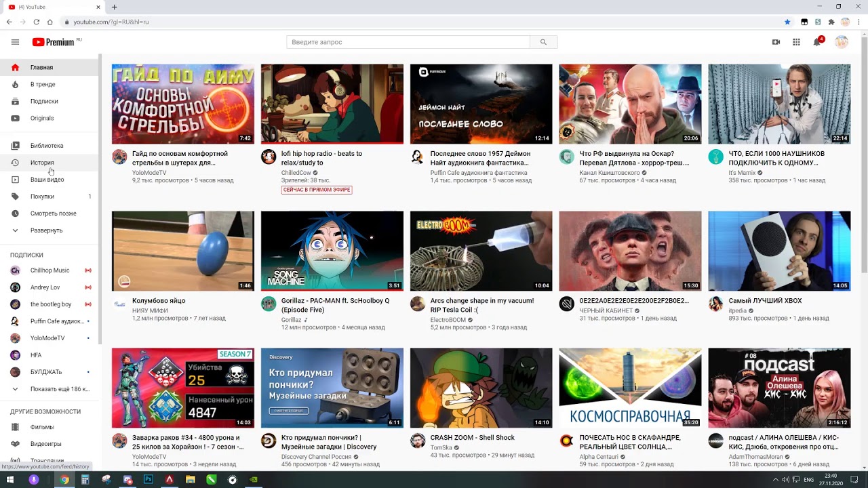This screenshot has width=868, height=488.
Task: Open Колумбово яйцо thumbnail
Action: (x=183, y=251)
